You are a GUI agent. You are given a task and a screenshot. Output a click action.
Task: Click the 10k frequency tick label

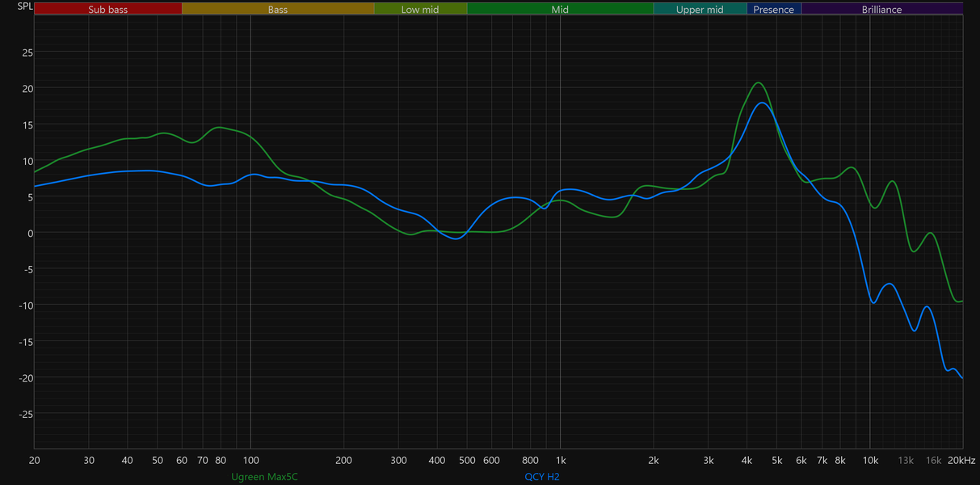coord(870,460)
